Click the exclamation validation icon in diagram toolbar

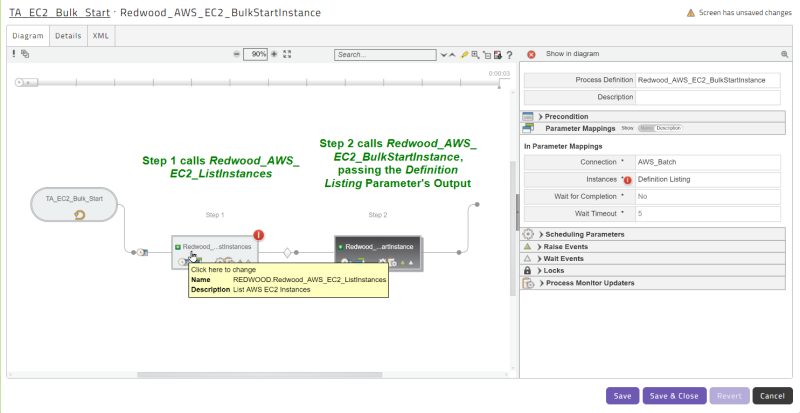point(14,54)
